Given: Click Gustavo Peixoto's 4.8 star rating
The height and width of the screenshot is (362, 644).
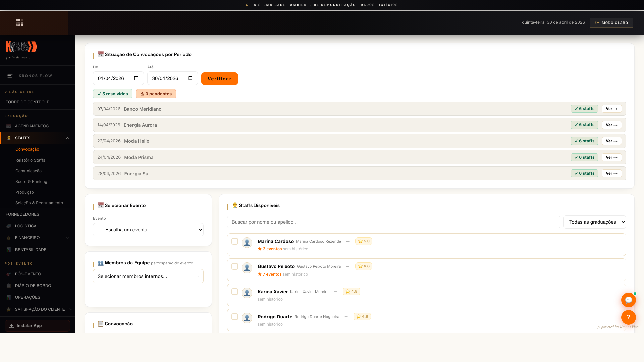Looking at the screenshot, I should 364,266.
